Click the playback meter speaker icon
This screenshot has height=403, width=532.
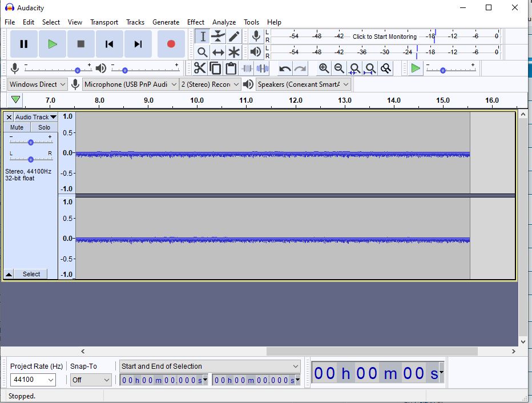[x=256, y=52]
